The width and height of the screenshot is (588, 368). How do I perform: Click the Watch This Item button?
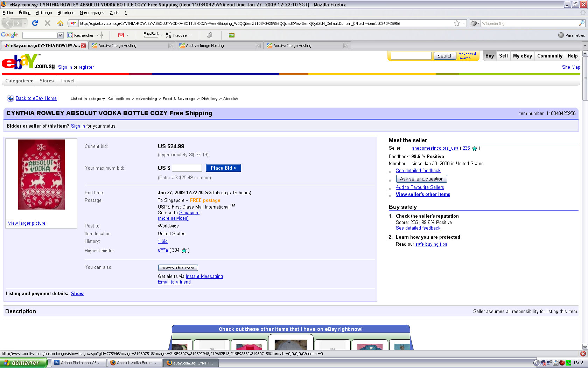[x=178, y=268]
